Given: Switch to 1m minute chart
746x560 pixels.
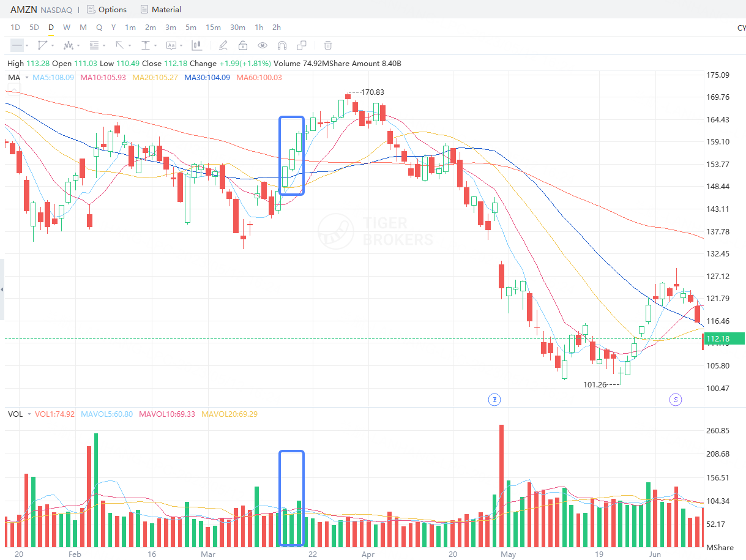Looking at the screenshot, I should click(130, 28).
